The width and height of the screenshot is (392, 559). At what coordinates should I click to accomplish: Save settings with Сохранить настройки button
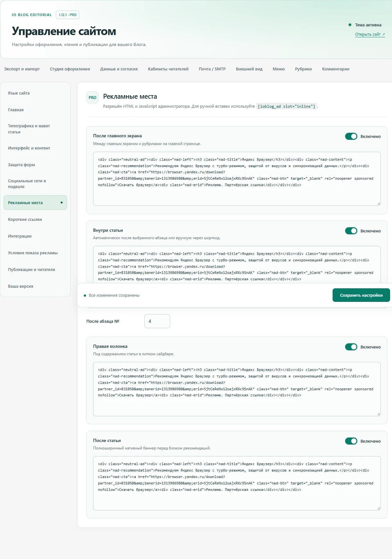tap(361, 295)
